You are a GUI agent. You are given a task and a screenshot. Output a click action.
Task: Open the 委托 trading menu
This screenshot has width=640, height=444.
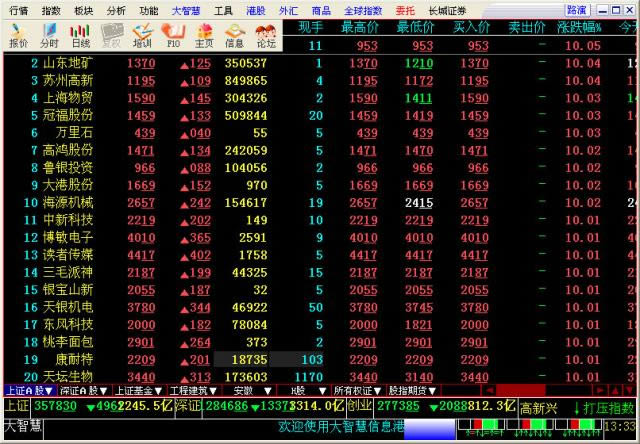pos(405,11)
